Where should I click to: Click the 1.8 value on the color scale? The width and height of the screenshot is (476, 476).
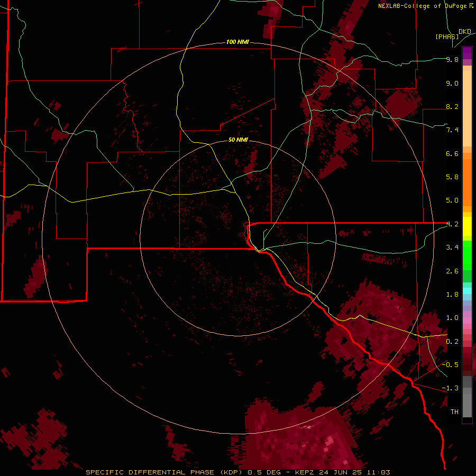[x=452, y=295]
